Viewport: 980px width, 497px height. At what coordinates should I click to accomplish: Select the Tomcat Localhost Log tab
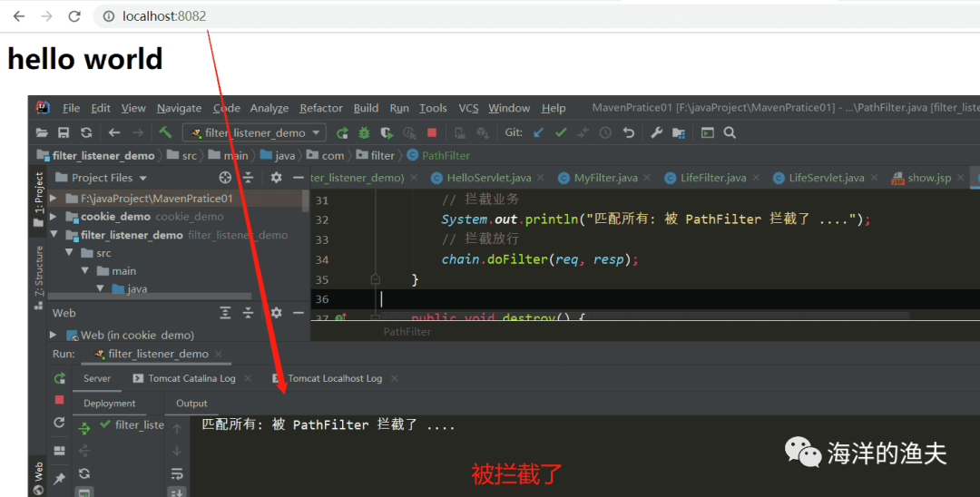point(334,378)
